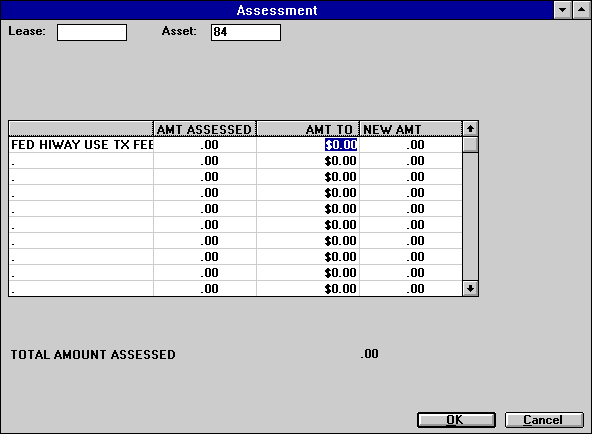This screenshot has width=592, height=434.
Task: Click the AMT TO column header
Action: click(308, 129)
